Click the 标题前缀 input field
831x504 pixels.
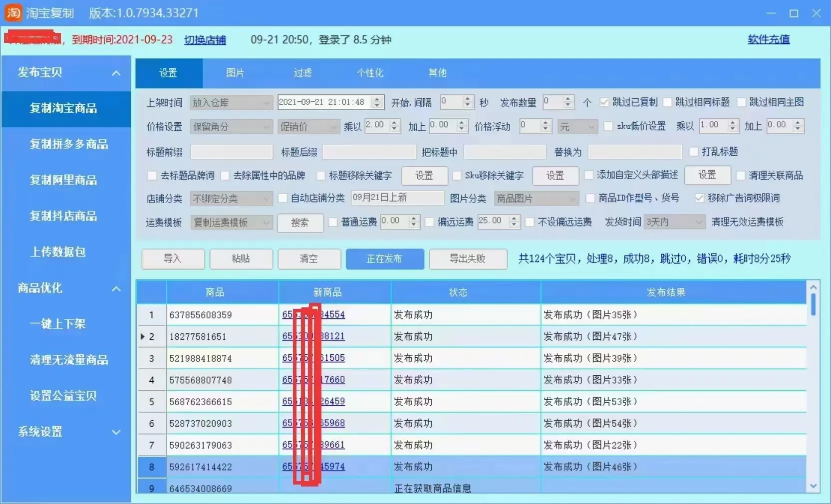click(x=232, y=152)
